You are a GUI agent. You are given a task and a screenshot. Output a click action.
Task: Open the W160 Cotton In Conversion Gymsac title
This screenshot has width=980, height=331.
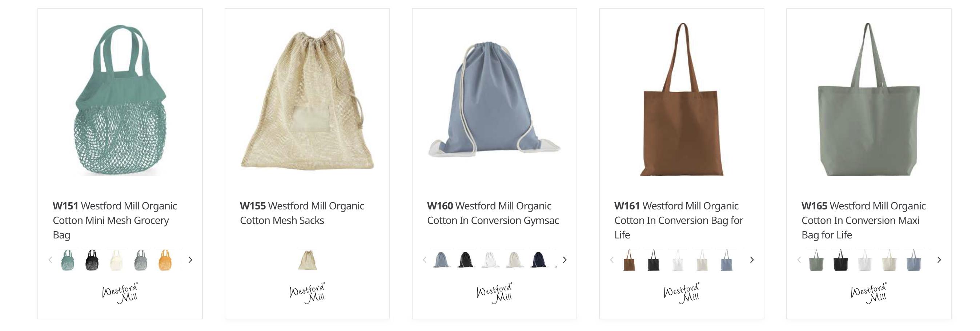pos(493,213)
